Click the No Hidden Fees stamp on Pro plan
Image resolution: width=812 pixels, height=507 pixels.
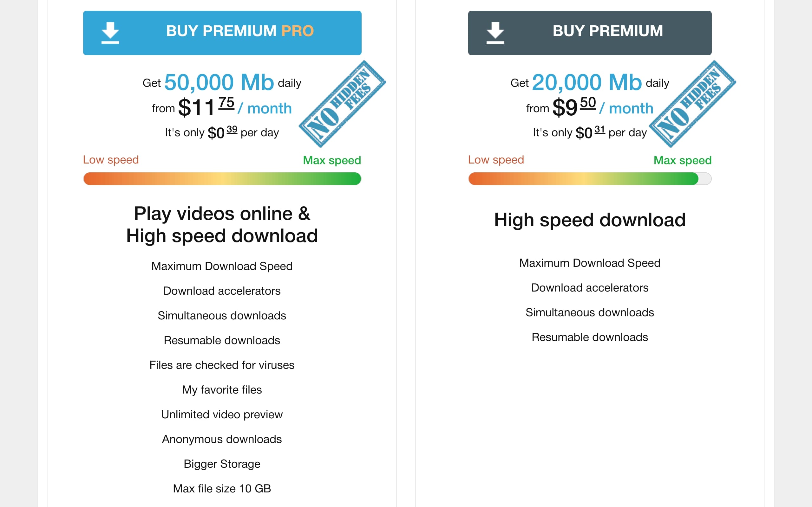pyautogui.click(x=342, y=104)
